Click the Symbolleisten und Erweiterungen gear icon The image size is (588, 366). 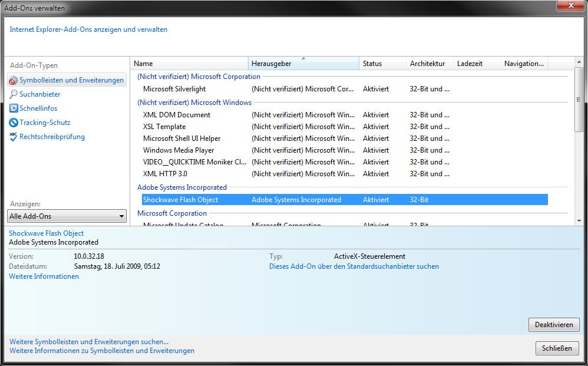tap(14, 80)
